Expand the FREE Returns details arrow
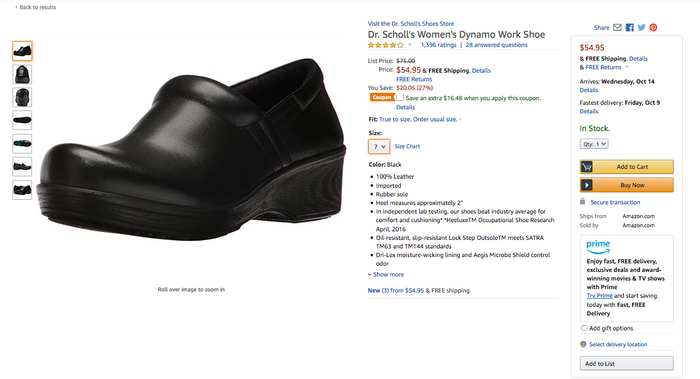This screenshot has height=379, width=700. pyautogui.click(x=626, y=67)
